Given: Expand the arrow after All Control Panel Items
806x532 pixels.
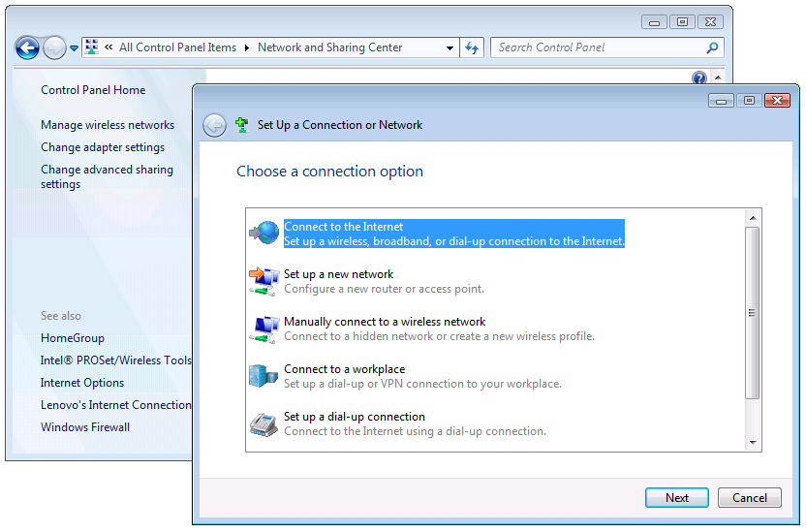Looking at the screenshot, I should 247,47.
